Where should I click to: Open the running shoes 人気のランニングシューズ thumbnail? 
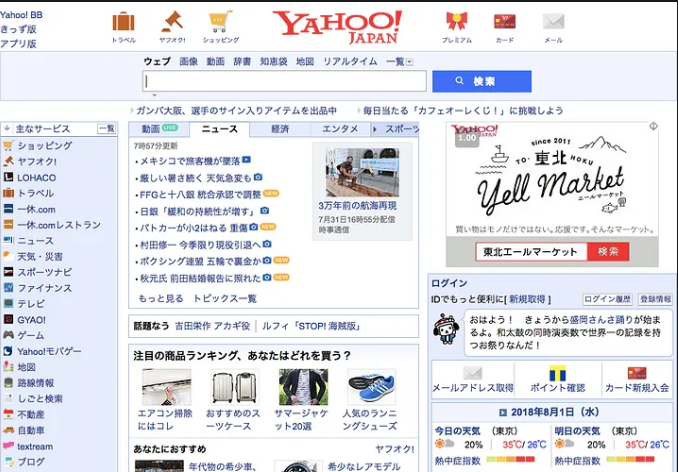[x=371, y=387]
